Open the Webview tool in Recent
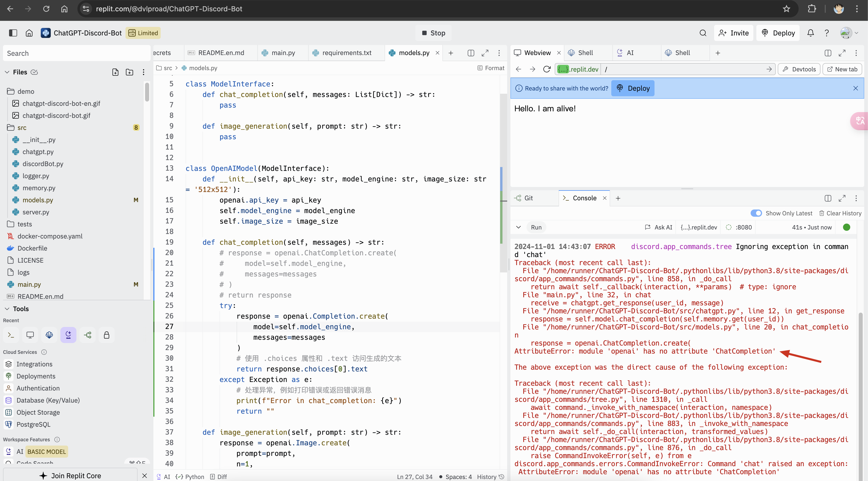 pos(30,335)
